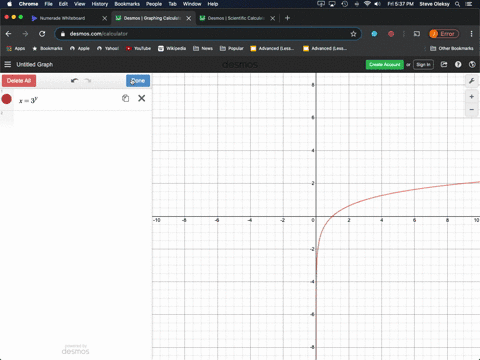Bookmark this page with the star
The image size is (480, 360).
(353, 34)
